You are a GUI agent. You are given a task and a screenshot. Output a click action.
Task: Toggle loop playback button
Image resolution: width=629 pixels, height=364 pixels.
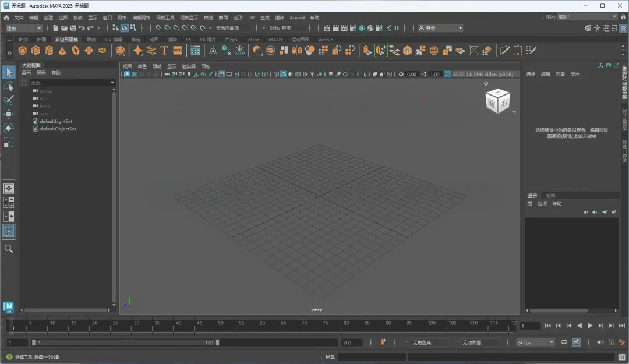(564, 342)
